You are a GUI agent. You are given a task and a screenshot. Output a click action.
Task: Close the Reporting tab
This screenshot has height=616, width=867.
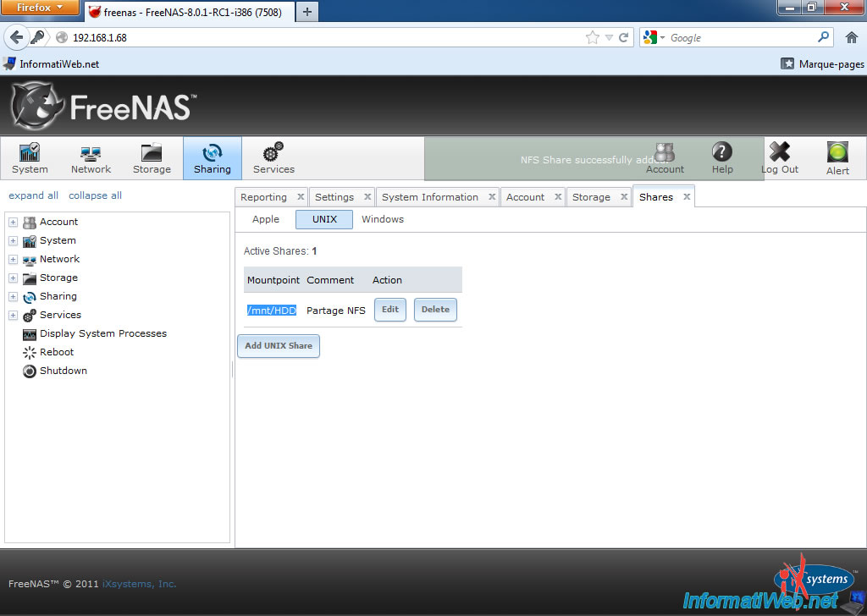pyautogui.click(x=301, y=196)
